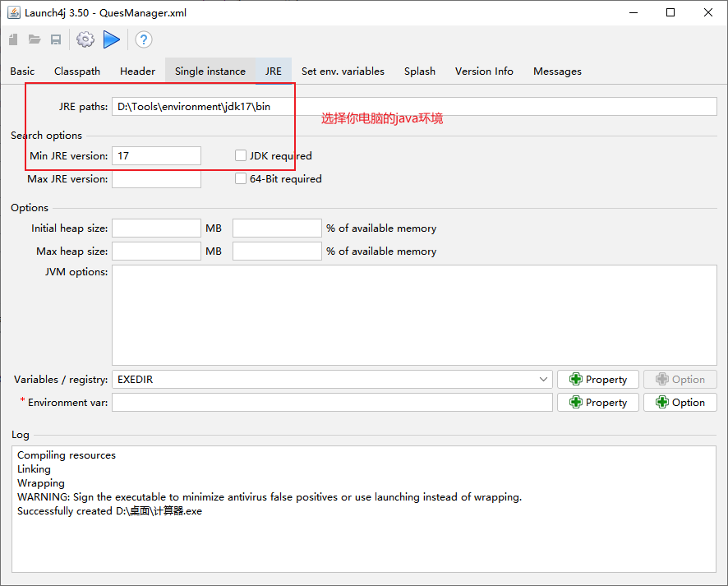Maximize the Launch4j window
Screen dimensions: 728x586
[x=670, y=12]
